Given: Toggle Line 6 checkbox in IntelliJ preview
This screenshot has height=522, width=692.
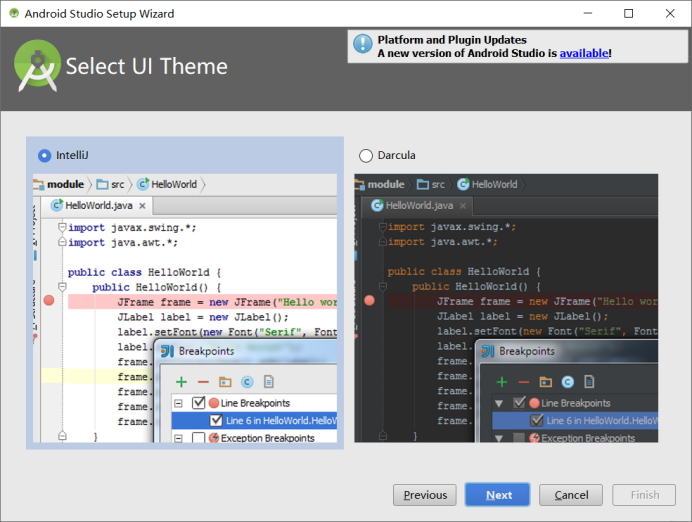Looking at the screenshot, I should pyautogui.click(x=216, y=420).
